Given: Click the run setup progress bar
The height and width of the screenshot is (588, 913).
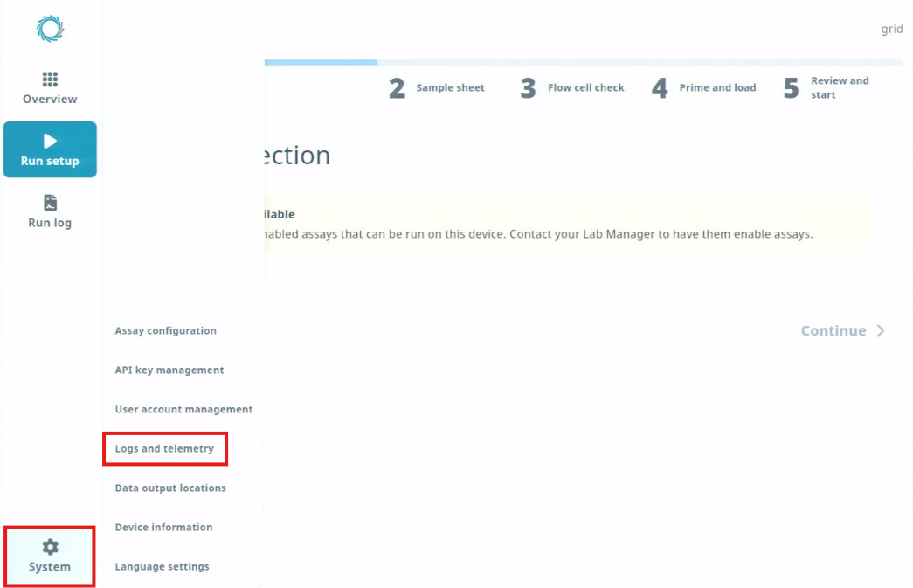Looking at the screenshot, I should coord(584,62).
